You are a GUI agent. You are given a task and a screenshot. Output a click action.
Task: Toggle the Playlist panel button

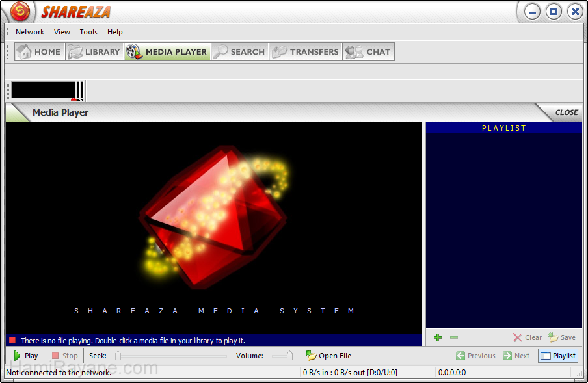click(558, 356)
